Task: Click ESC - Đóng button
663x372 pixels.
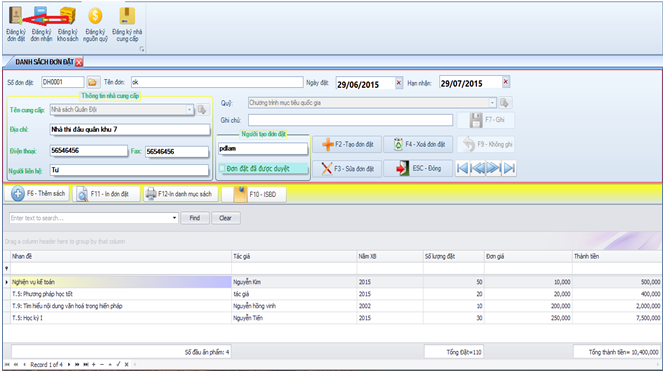Action: (x=418, y=169)
